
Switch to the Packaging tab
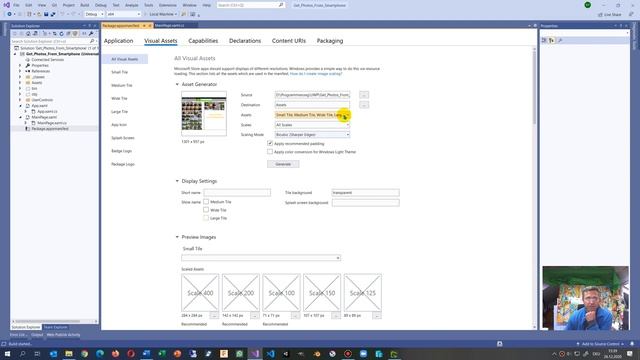(330, 41)
